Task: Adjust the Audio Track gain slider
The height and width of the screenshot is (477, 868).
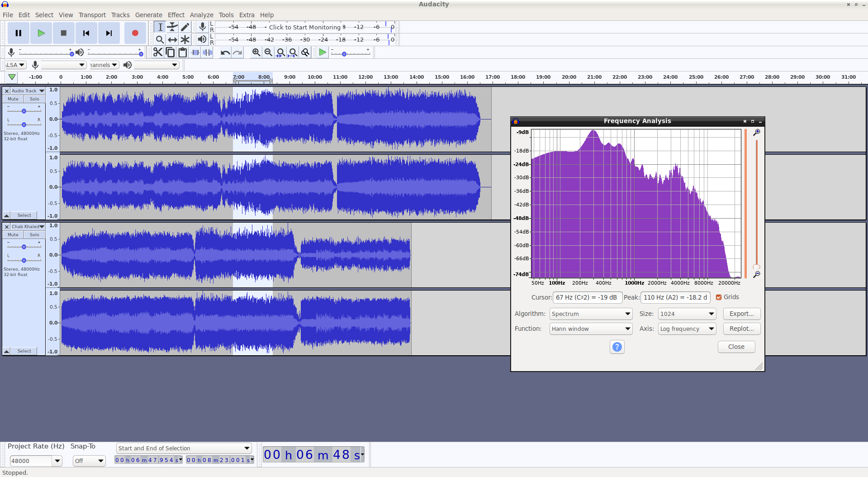Action: coord(24,111)
